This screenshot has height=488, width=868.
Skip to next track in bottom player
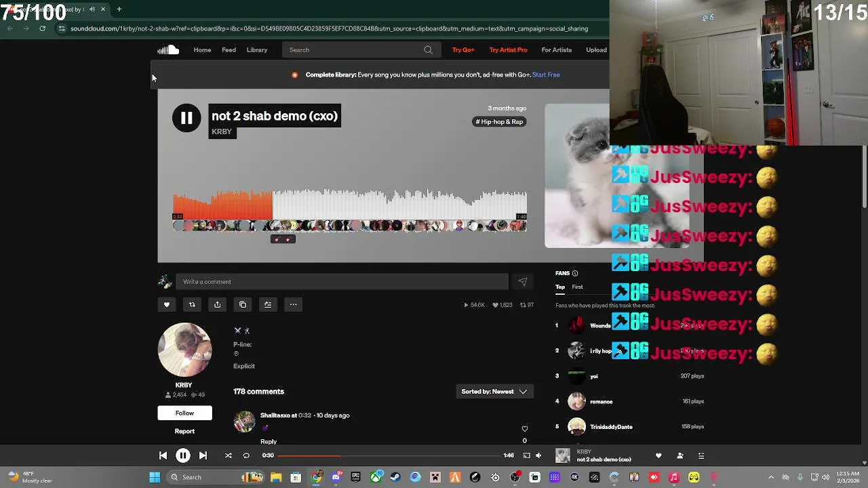click(203, 455)
